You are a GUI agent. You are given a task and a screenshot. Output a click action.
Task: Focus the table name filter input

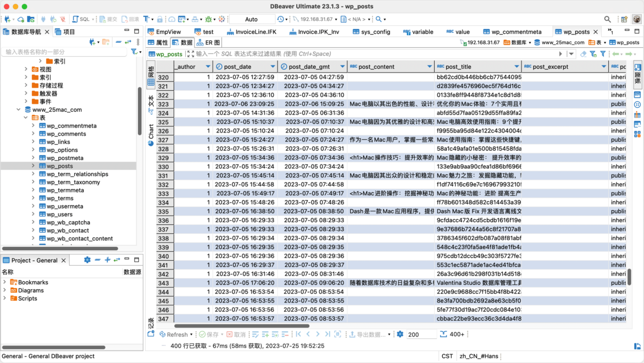65,52
